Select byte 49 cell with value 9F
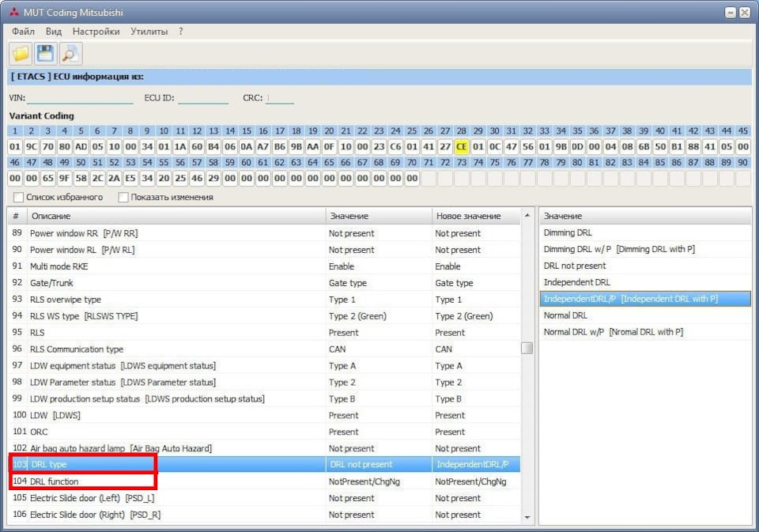The height and width of the screenshot is (532, 759). [x=64, y=178]
